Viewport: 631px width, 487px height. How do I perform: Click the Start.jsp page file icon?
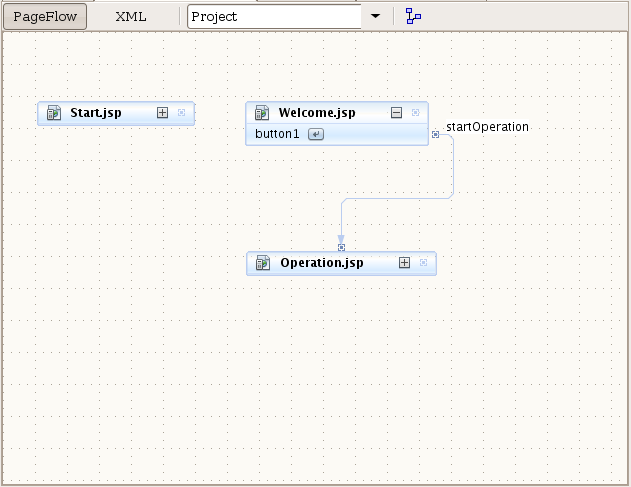pos(54,113)
